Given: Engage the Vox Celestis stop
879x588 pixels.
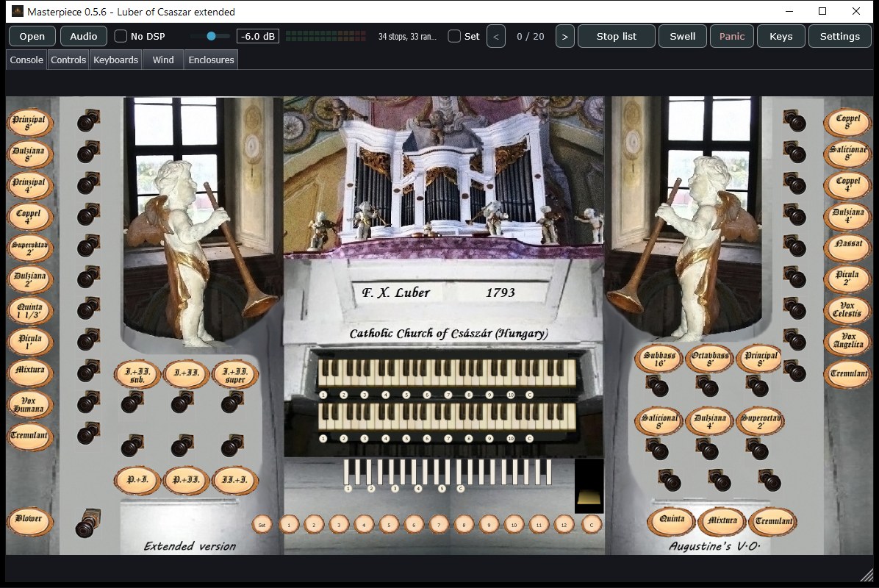Looking at the screenshot, I should point(847,310).
